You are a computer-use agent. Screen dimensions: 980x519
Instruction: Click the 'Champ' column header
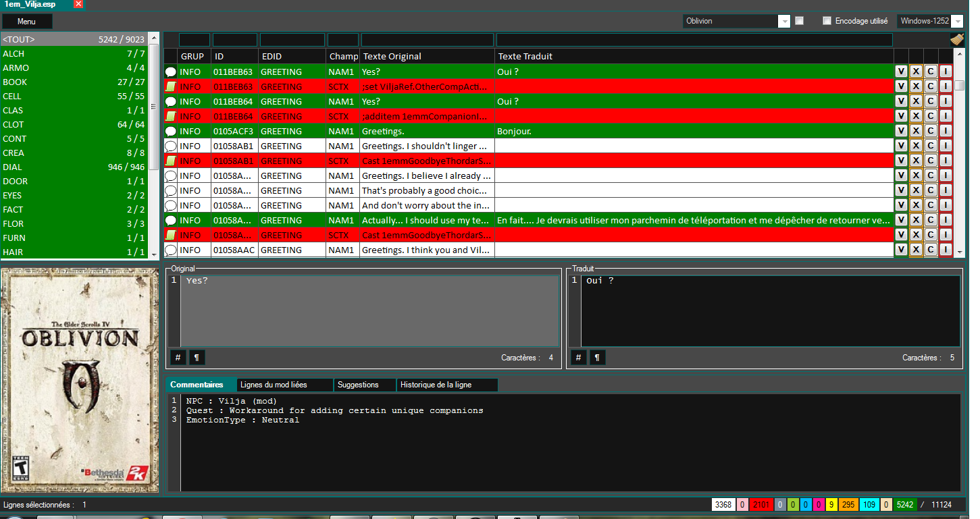[343, 56]
